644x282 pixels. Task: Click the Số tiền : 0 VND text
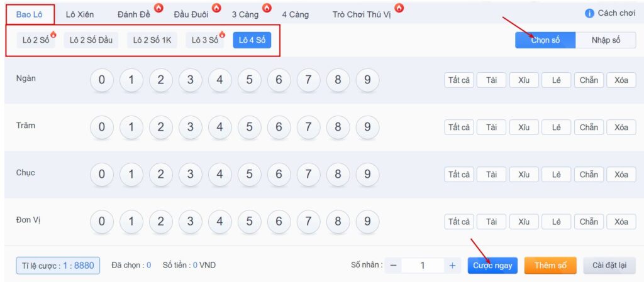click(x=189, y=265)
